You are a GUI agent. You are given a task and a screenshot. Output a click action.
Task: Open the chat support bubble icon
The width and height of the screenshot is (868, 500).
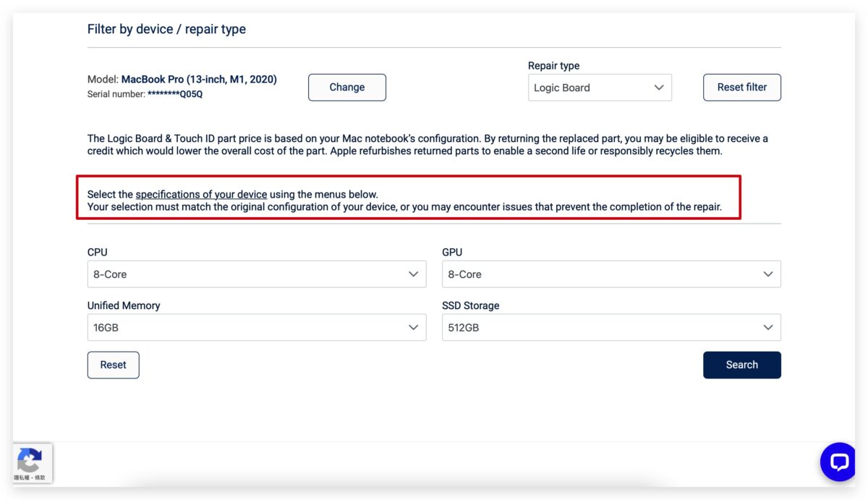coord(838,462)
